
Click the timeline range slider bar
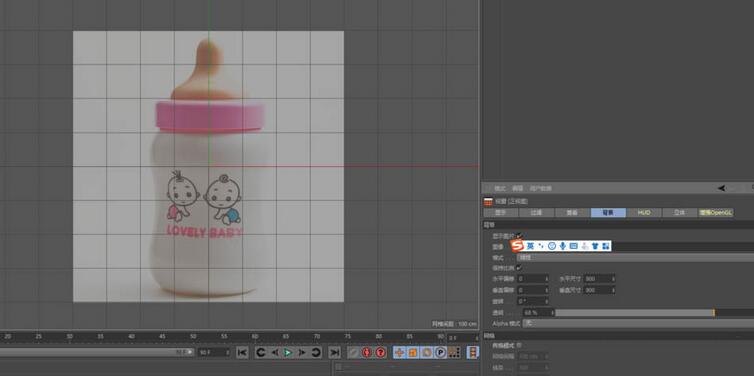click(x=97, y=352)
